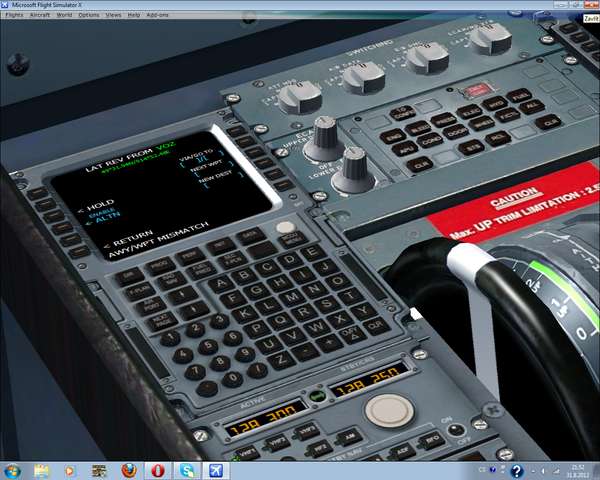Screen dimensions: 600x480
Task: Push the letter E key on MCDU keypad
Action: pos(312,252)
